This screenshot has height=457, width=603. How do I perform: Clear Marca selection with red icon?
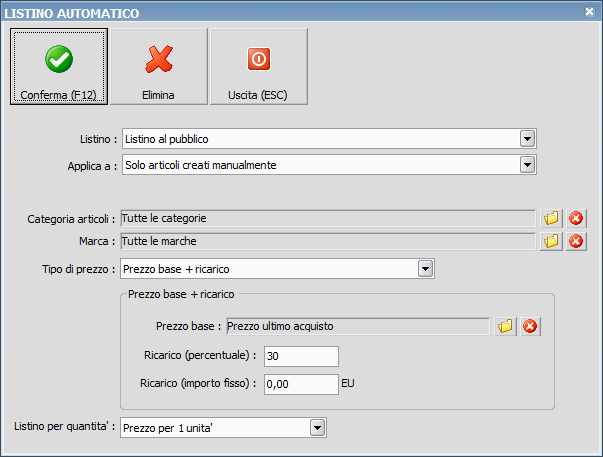pos(576,242)
